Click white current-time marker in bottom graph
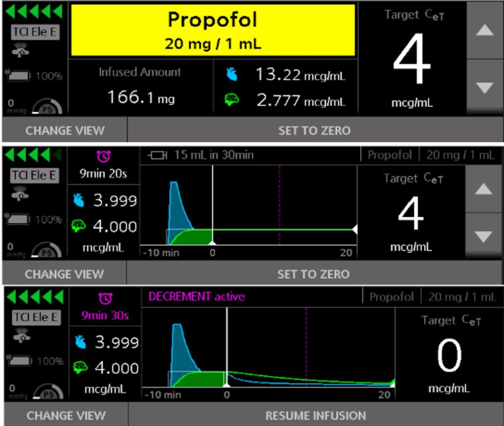The image size is (504, 426). click(x=227, y=347)
